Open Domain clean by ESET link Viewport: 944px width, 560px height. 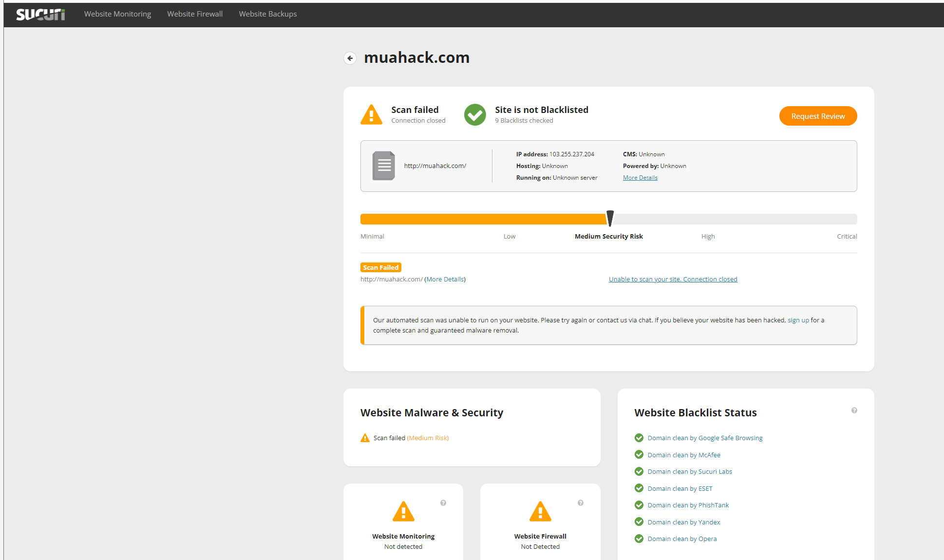point(680,489)
